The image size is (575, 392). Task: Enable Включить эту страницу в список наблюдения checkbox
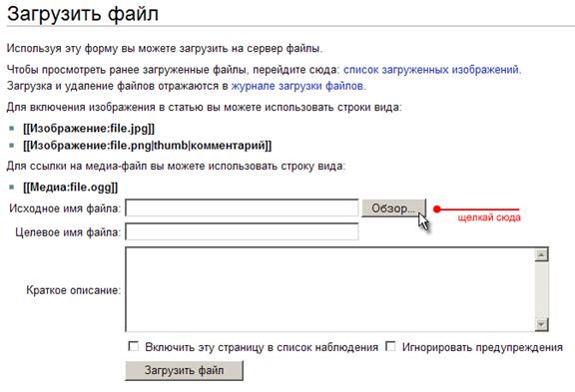[x=133, y=346]
